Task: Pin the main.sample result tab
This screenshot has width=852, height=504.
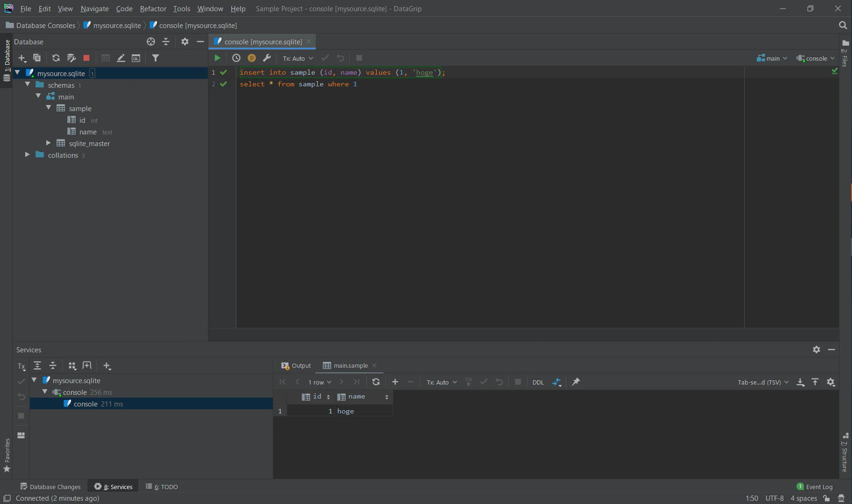Action: pyautogui.click(x=576, y=382)
